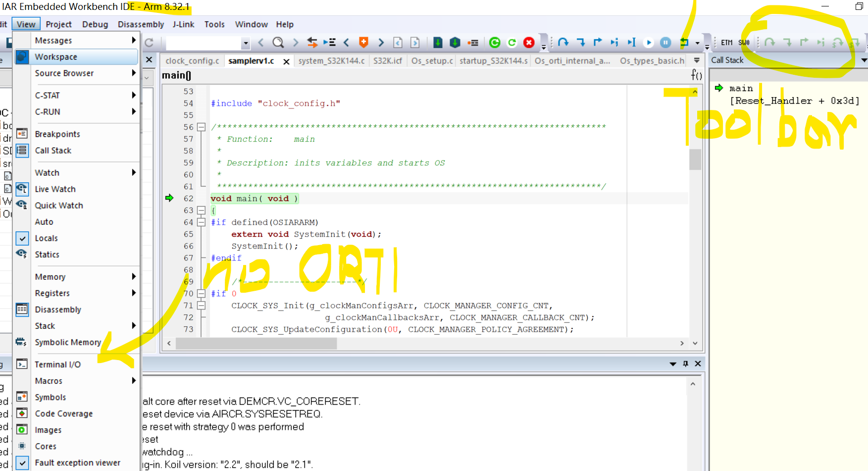Viewport: 868px width, 471px height.
Task: Click the Reset_Handler + 0x3d entry
Action: [x=795, y=101]
